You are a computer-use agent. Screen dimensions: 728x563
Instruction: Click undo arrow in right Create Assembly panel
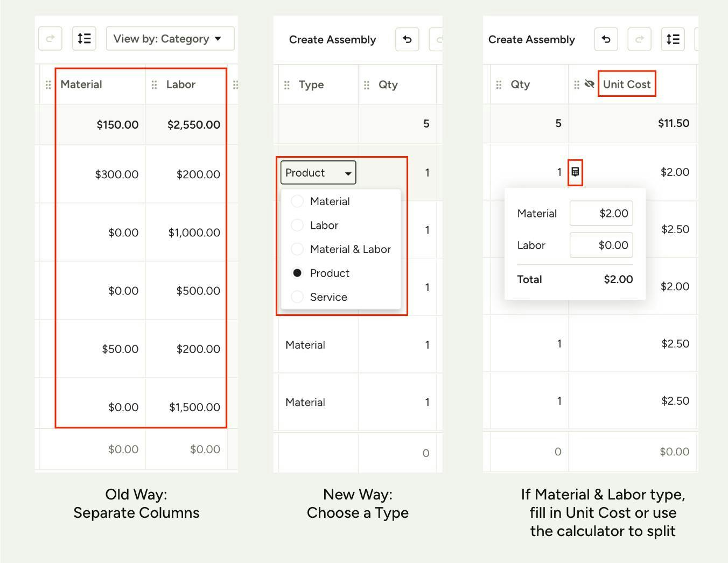(x=606, y=39)
